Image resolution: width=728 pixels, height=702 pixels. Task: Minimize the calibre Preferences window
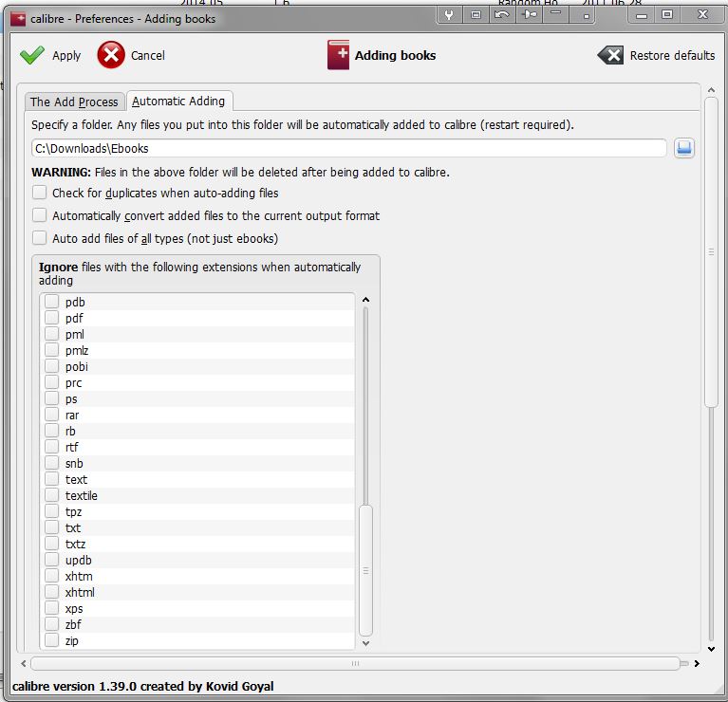(642, 16)
